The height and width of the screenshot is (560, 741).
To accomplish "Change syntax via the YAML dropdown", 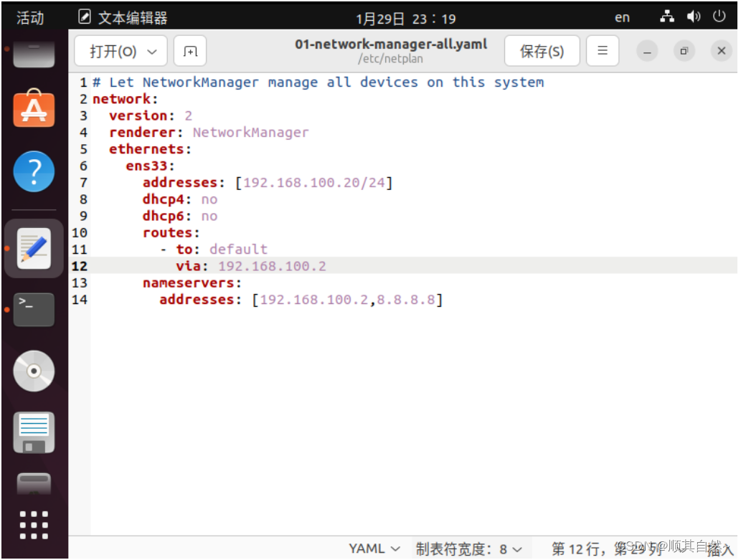I will coord(374,548).
